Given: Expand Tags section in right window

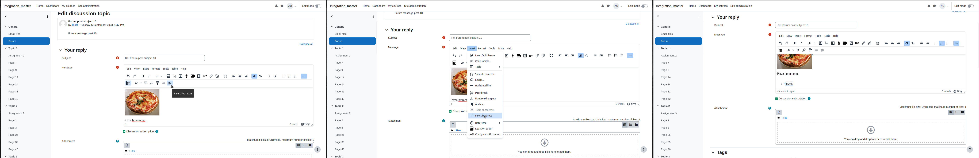Looking at the screenshot, I should (x=713, y=153).
